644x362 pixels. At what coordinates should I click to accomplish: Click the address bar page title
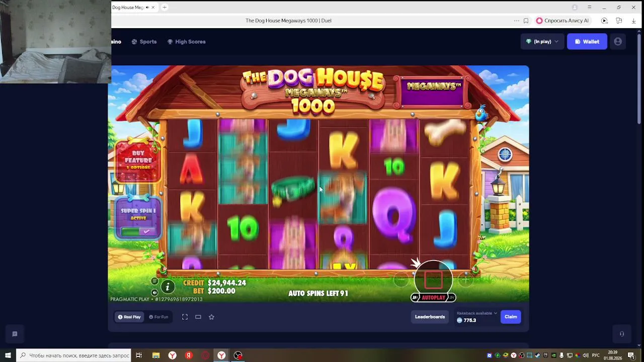(x=288, y=21)
